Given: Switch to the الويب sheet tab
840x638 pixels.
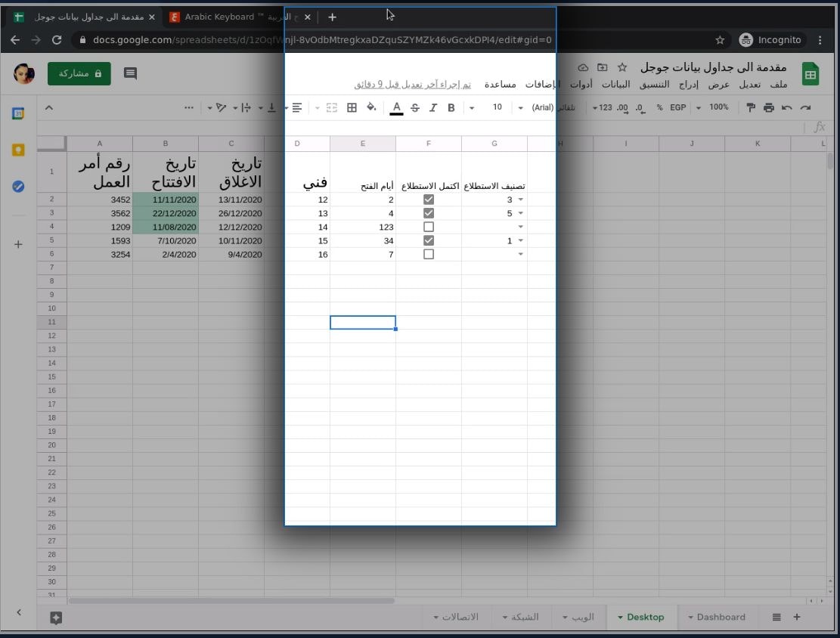Looking at the screenshot, I should (578, 617).
